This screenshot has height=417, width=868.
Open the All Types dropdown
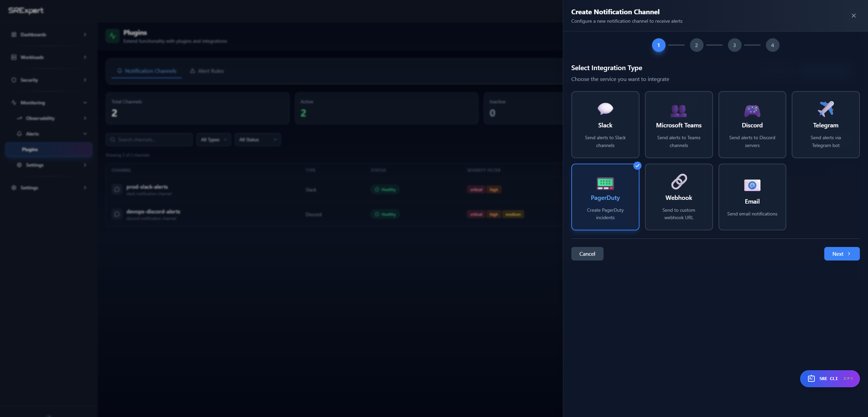pos(213,139)
